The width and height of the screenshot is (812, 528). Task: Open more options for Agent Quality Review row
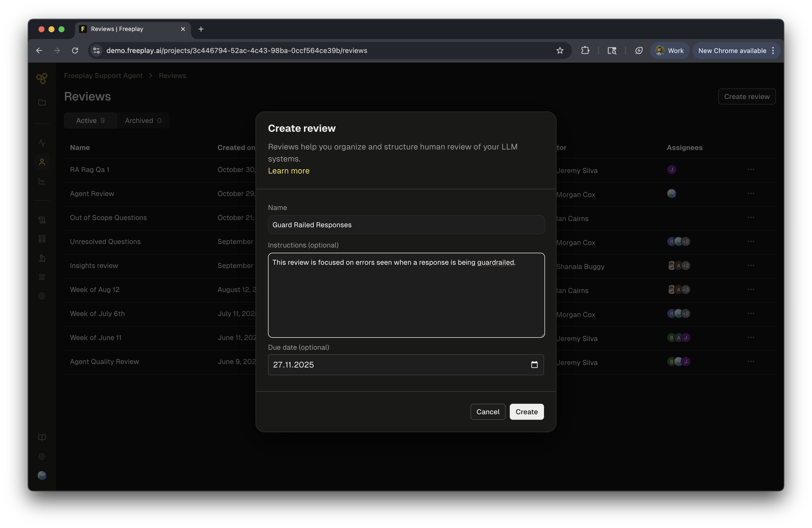tap(750, 361)
